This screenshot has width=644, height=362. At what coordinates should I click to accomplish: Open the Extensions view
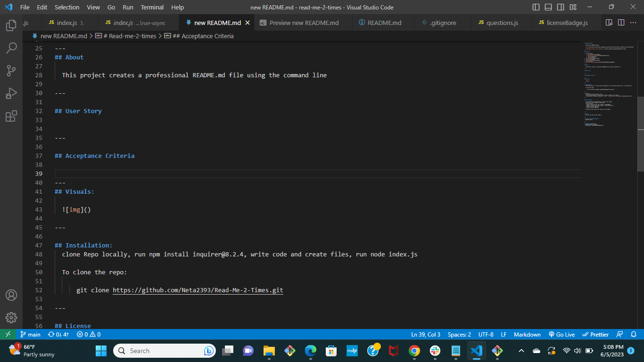click(x=12, y=116)
